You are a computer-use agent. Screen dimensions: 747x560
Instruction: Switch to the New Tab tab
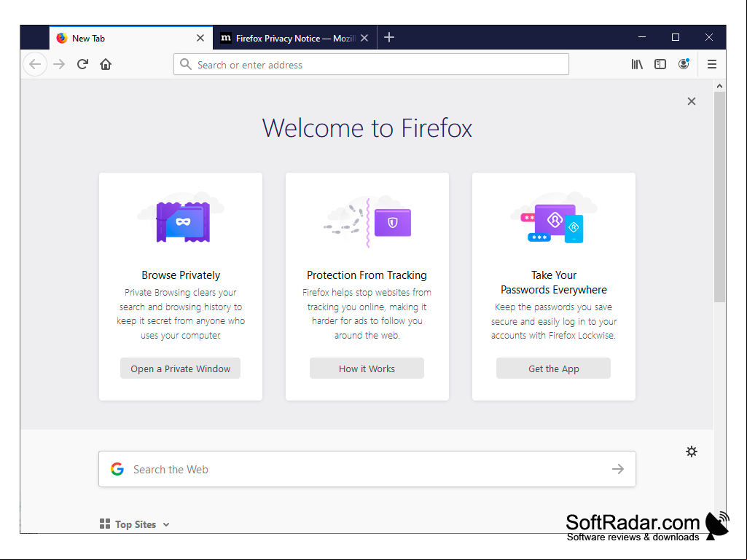131,38
